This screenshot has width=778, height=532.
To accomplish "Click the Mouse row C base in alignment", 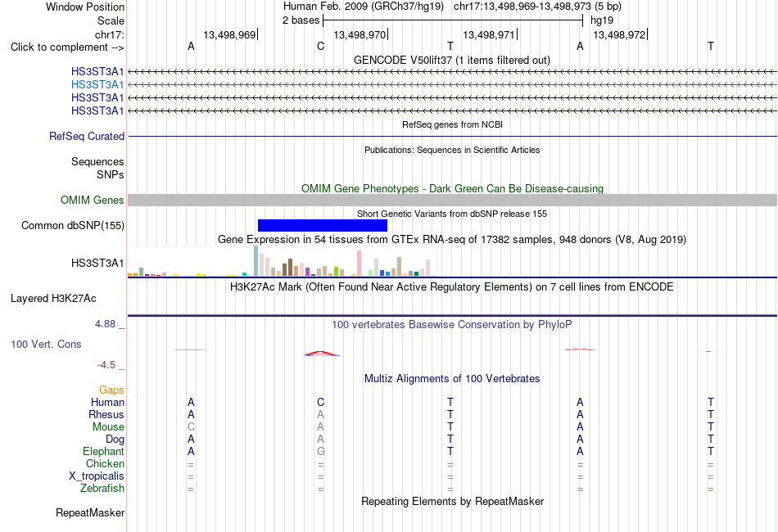I will tap(191, 427).
